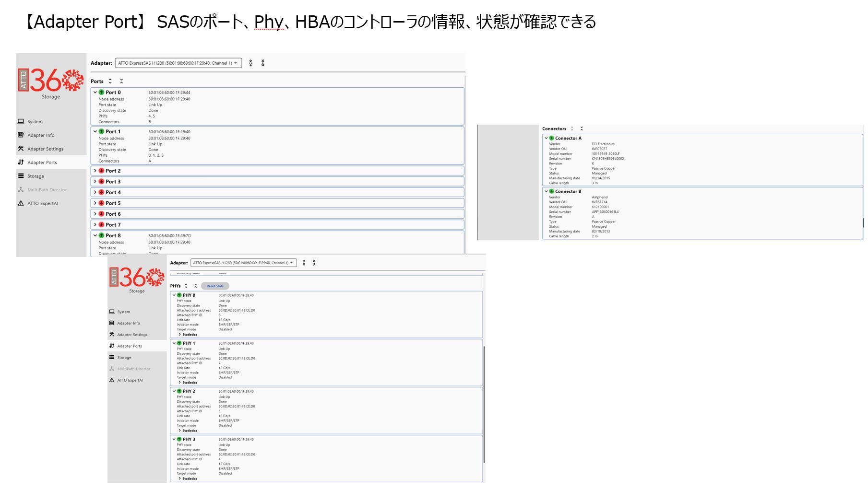The height and width of the screenshot is (489, 868).
Task: Expand the Port 2 row
Action: point(95,171)
